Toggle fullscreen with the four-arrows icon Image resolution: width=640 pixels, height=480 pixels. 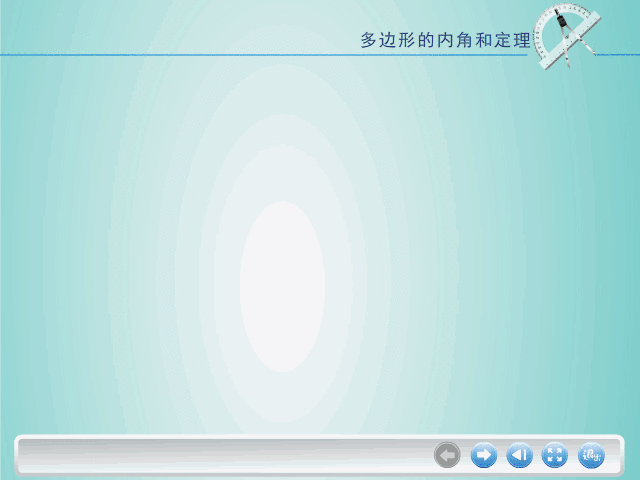point(555,455)
